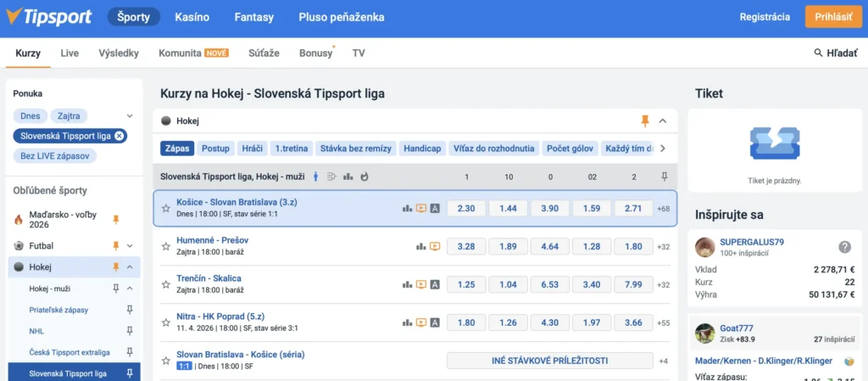The width and height of the screenshot is (868, 381).
Task: Toggle the orange pin next to Hokej in sidebar
Action: pyautogui.click(x=115, y=267)
